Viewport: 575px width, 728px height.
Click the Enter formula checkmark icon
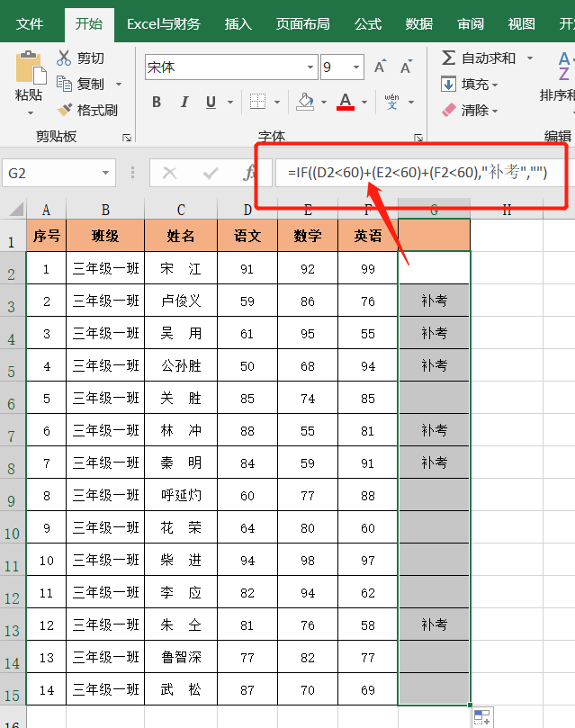211,173
